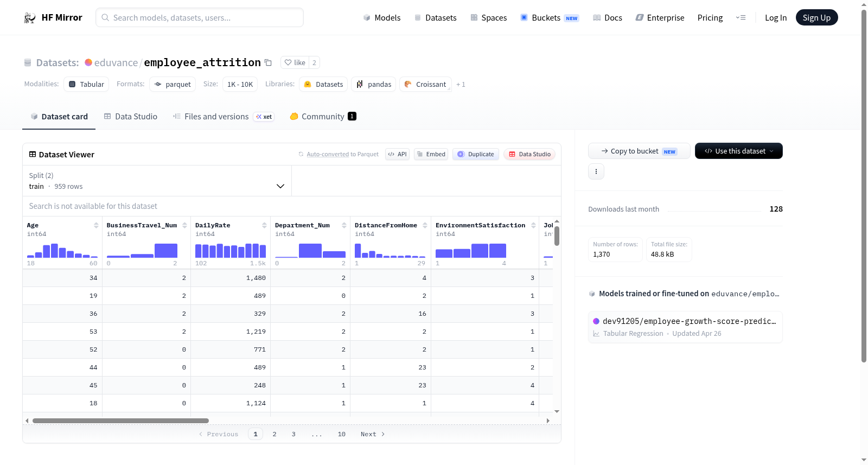868x465 pixels.
Task: Show the +1 additional libraries
Action: pos(461,85)
